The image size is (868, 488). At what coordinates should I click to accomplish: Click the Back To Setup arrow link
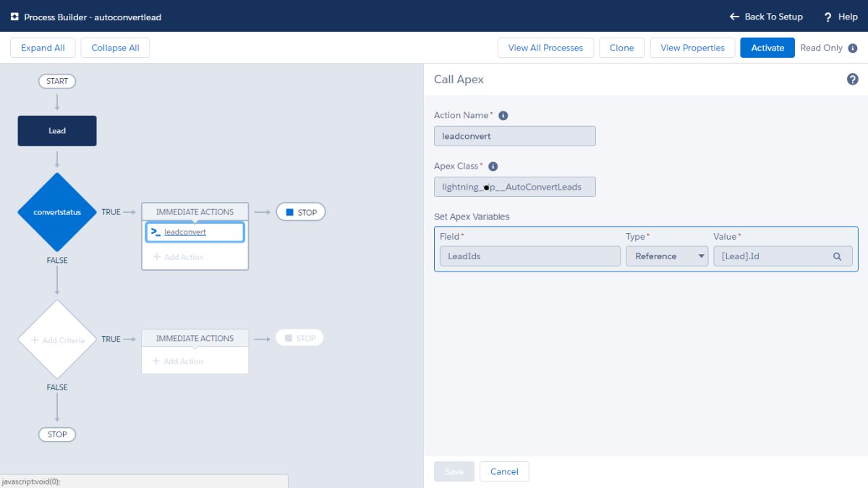(766, 17)
